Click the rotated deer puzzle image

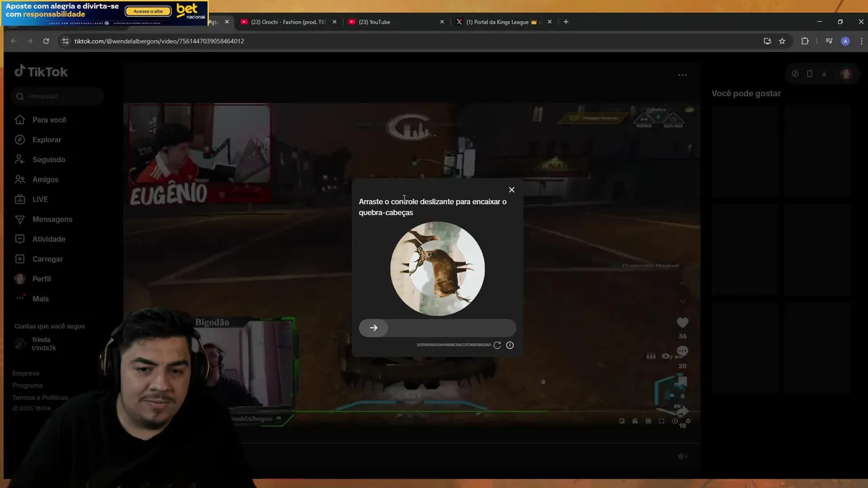[437, 268]
